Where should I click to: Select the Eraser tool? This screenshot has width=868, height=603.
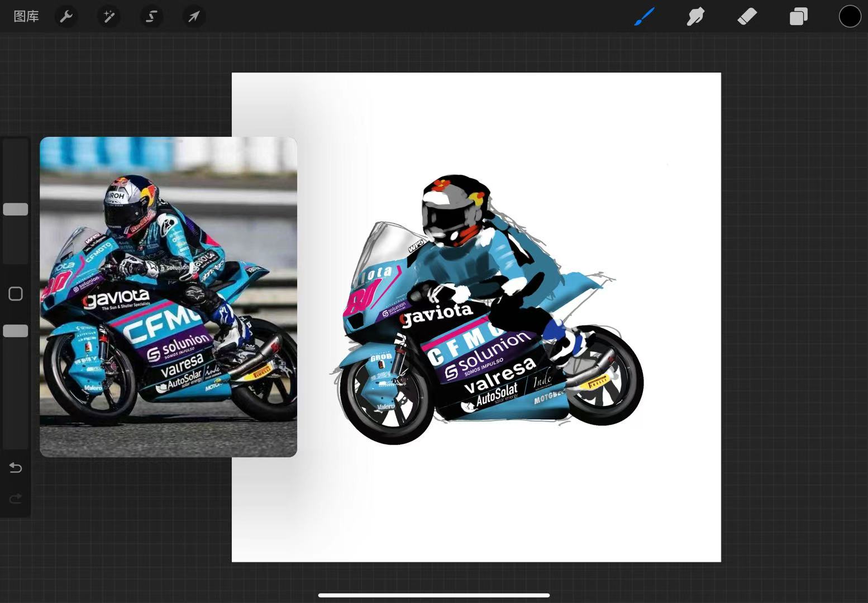point(747,17)
